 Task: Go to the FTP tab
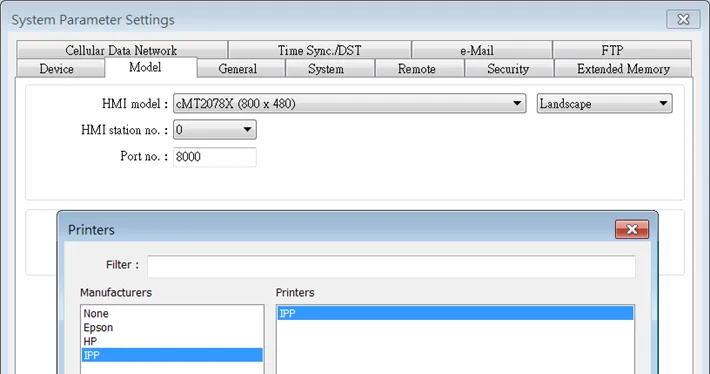[x=622, y=50]
